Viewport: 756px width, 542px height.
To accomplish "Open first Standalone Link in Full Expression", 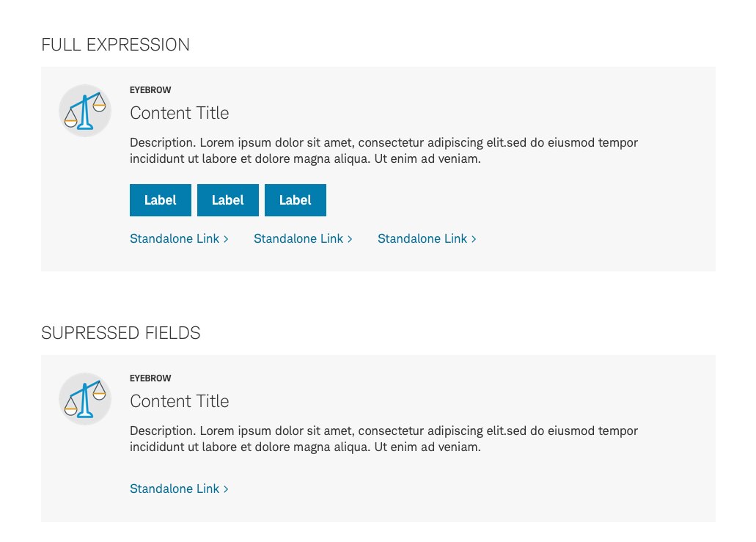I will click(179, 238).
